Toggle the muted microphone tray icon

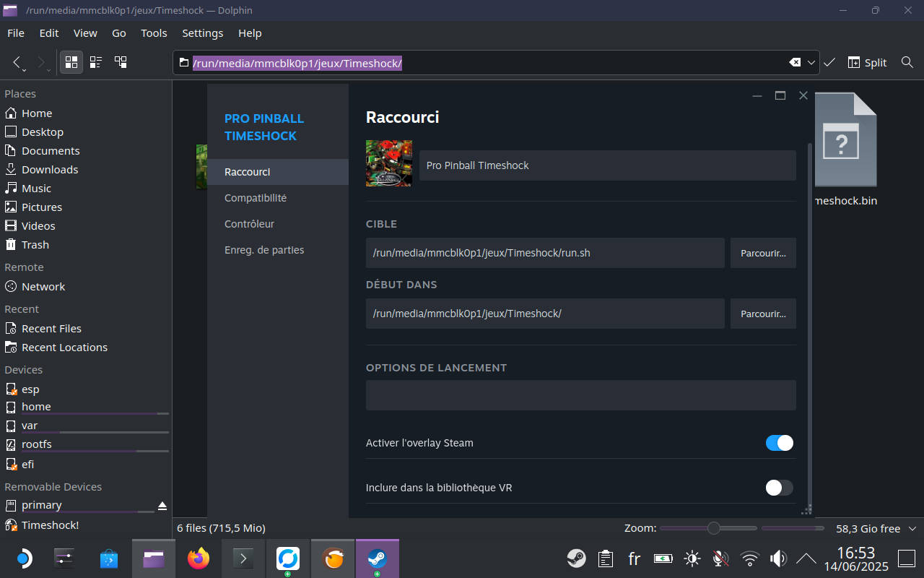[x=720, y=558]
